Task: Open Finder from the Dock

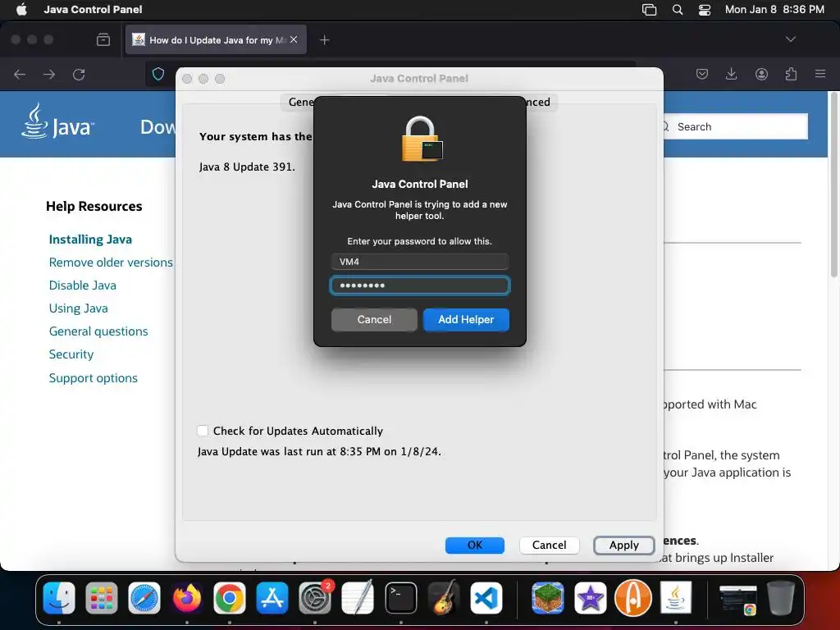Action: click(59, 598)
